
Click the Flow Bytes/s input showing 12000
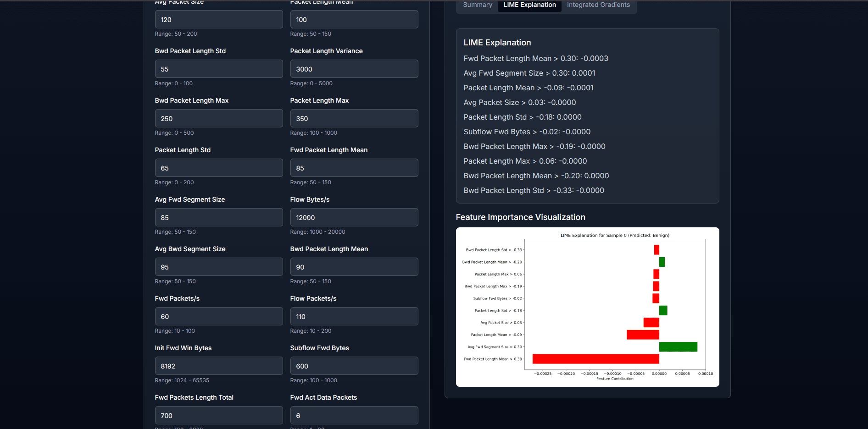(x=354, y=217)
